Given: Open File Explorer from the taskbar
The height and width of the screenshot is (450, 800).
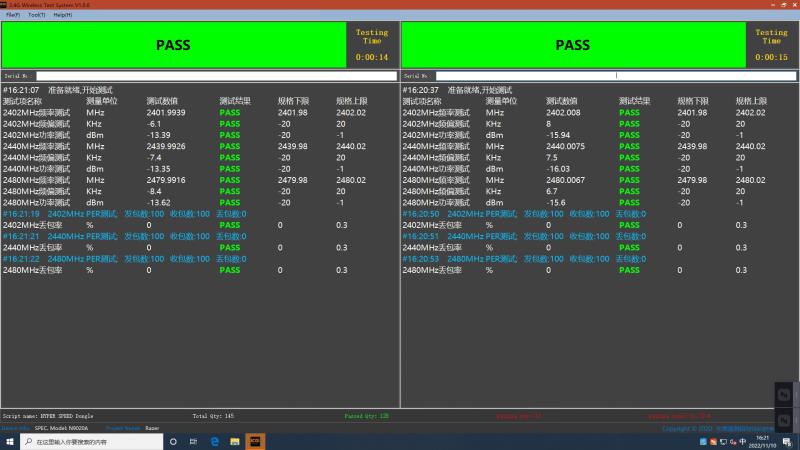Looking at the screenshot, I should (x=235, y=441).
